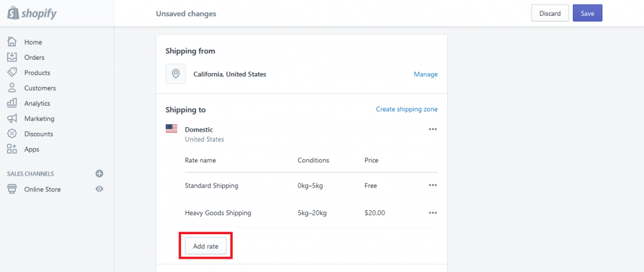This screenshot has width=644, height=272.
Task: Click the Manage link
Action: pyautogui.click(x=426, y=74)
